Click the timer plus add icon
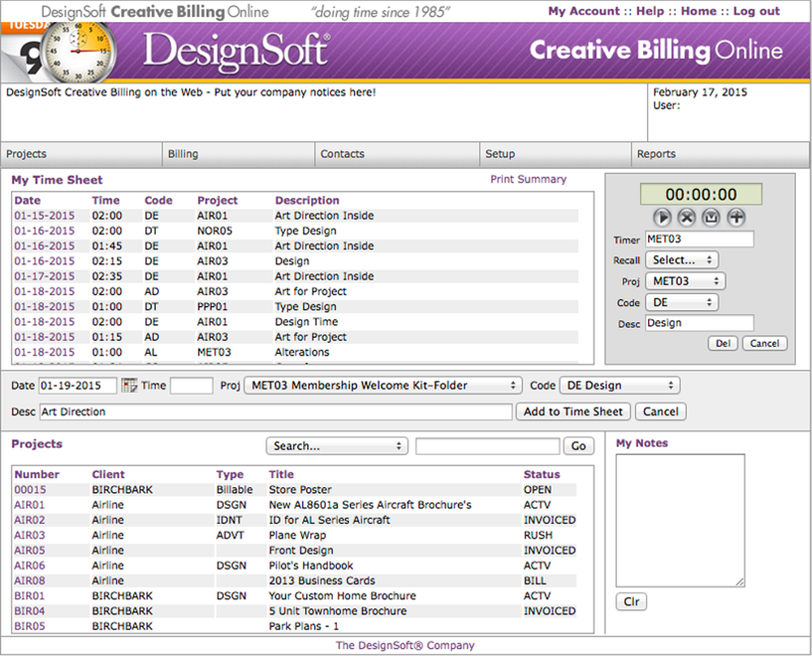Image resolution: width=812 pixels, height=657 pixels. [x=736, y=217]
